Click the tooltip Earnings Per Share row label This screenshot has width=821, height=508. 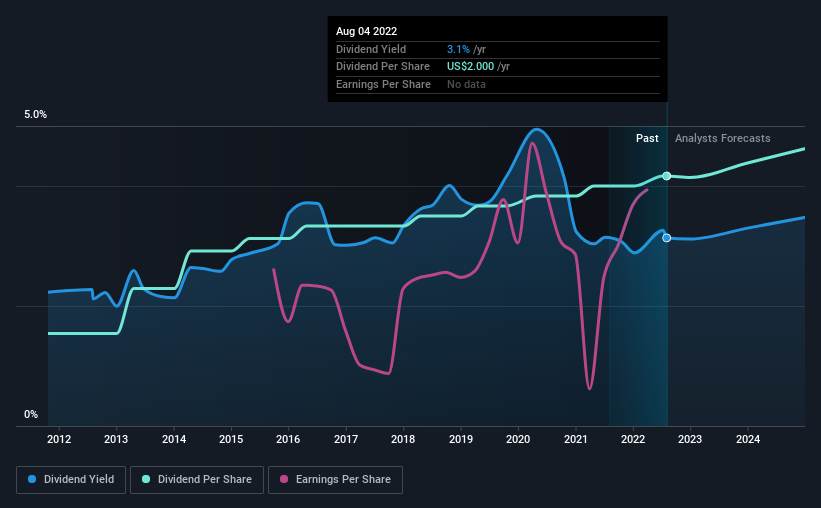(383, 84)
